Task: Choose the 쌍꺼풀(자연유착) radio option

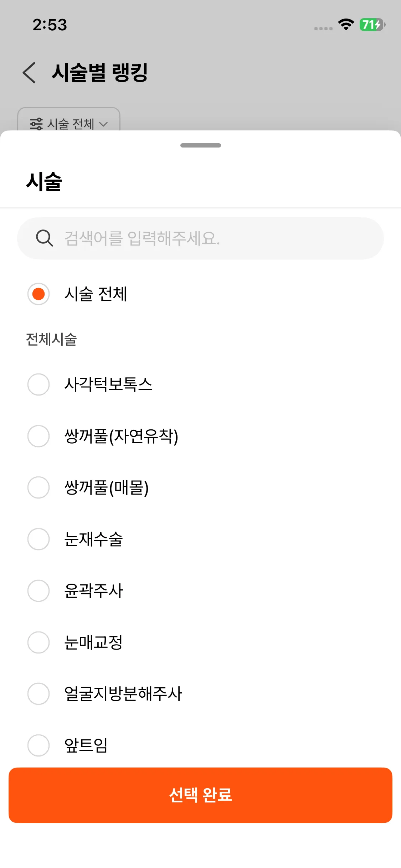Action: (x=38, y=436)
